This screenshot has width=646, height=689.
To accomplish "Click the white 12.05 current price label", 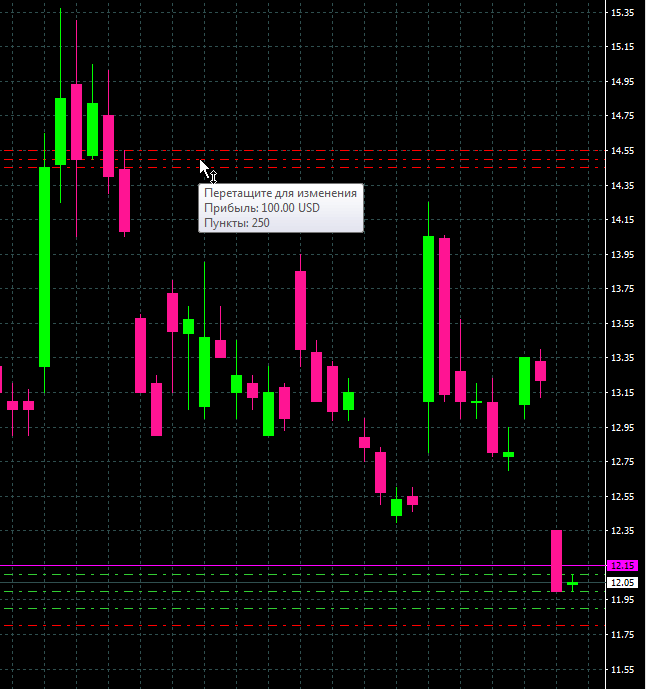I will tap(622, 583).
